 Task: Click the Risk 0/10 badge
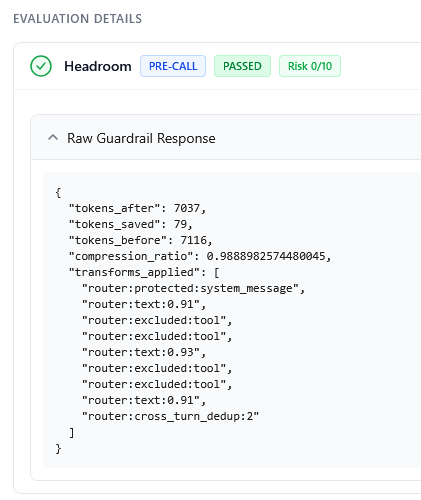310,66
